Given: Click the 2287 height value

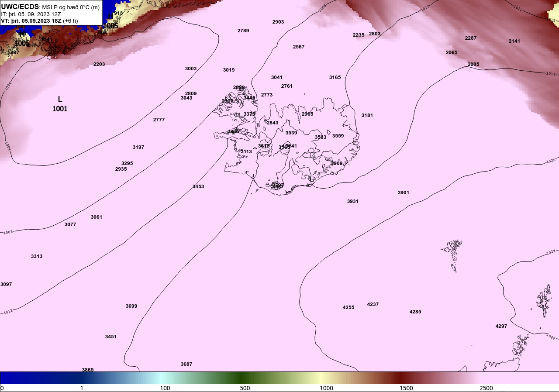Looking at the screenshot, I should coord(471,38).
